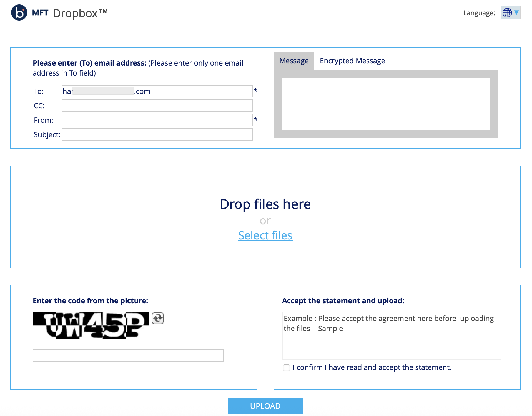
Task: Refresh the captcha image
Action: tap(158, 319)
